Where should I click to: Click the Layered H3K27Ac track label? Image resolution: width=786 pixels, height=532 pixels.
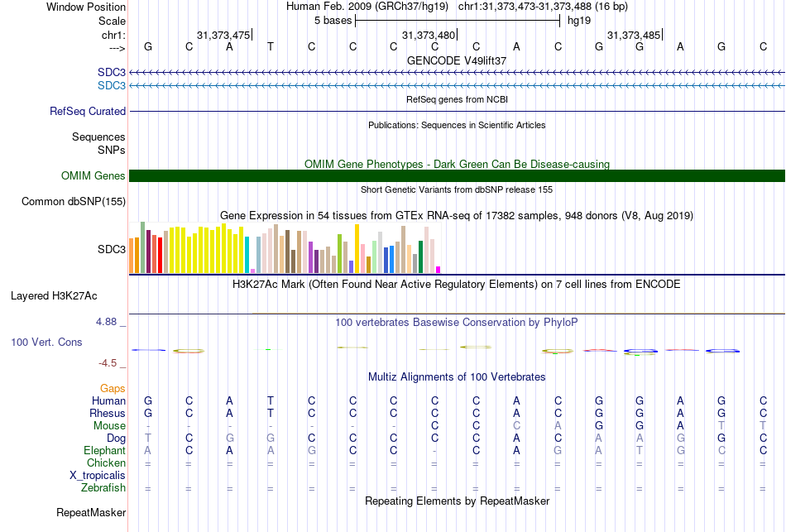54,296
